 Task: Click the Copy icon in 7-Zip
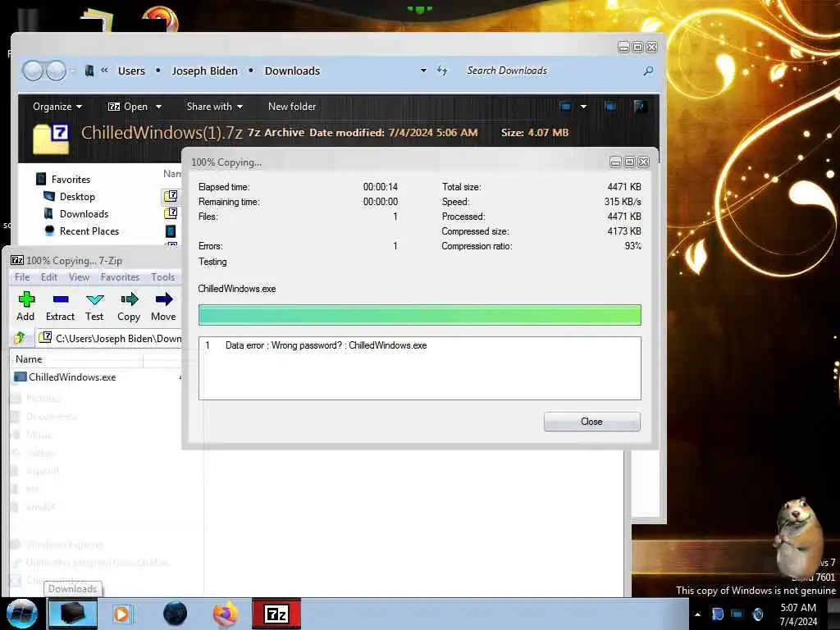[129, 307]
